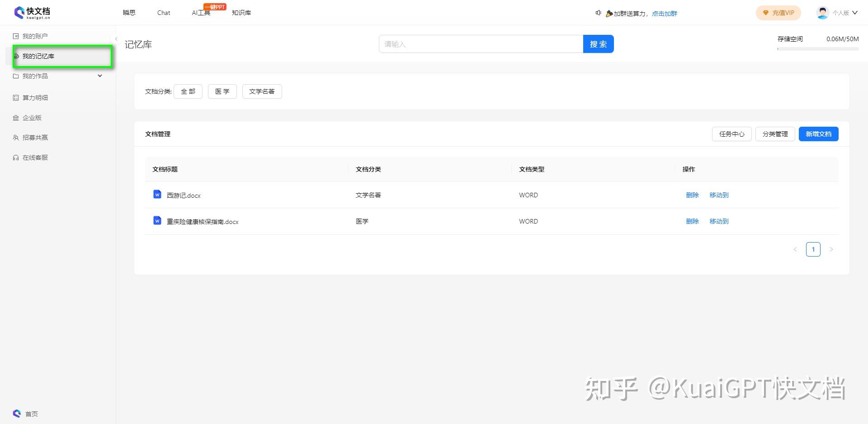868x424 pixels.
Task: Click the speaker announcement icon in header
Action: tap(598, 13)
